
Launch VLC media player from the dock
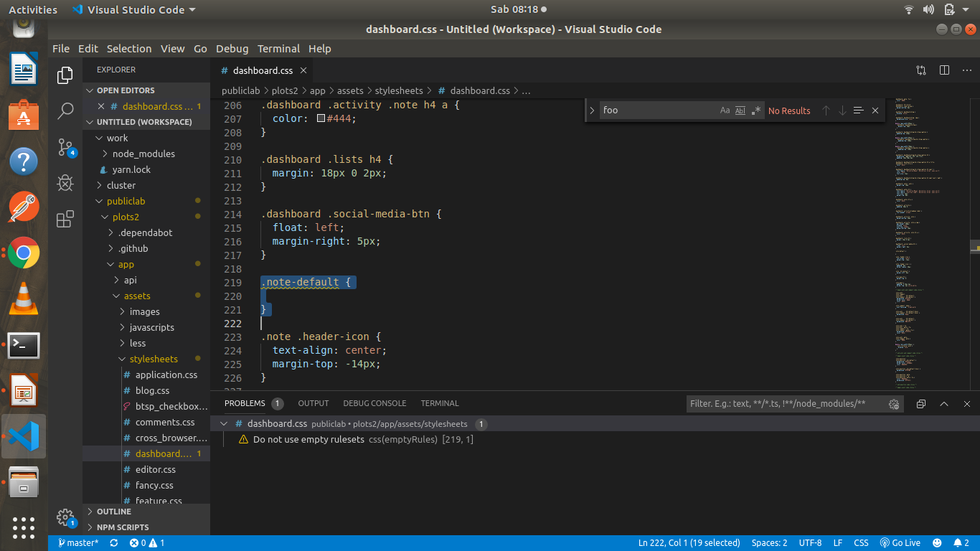pos(24,298)
